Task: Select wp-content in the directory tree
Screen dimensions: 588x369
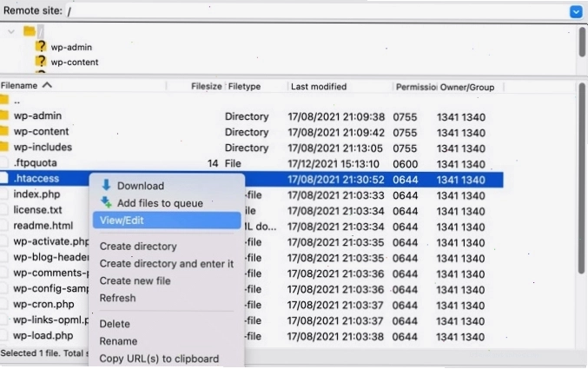Action: [75, 63]
